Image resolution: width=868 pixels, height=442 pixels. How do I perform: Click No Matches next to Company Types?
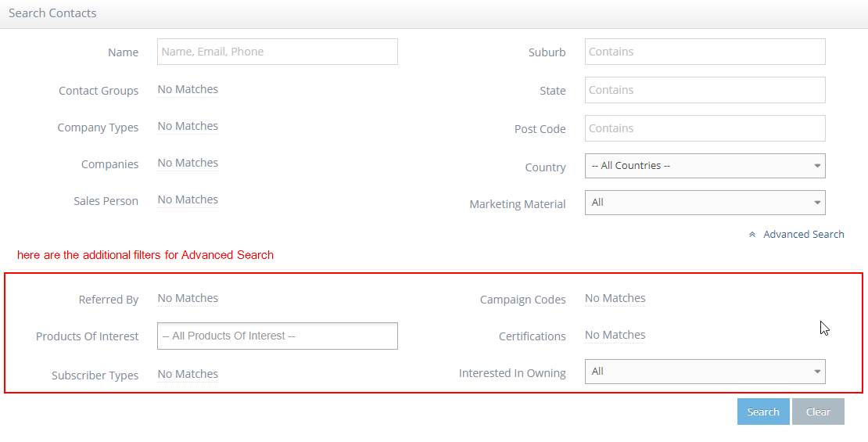(188, 126)
